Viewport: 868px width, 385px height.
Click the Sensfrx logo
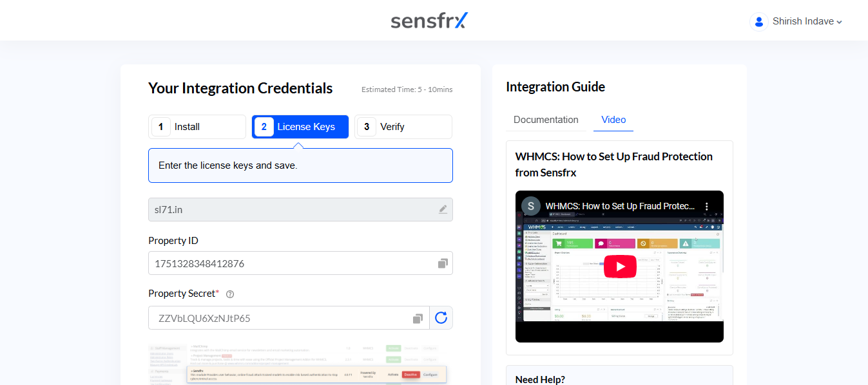click(429, 21)
